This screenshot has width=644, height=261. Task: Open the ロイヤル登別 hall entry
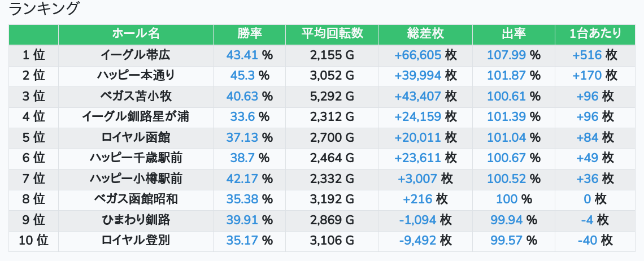136,241
